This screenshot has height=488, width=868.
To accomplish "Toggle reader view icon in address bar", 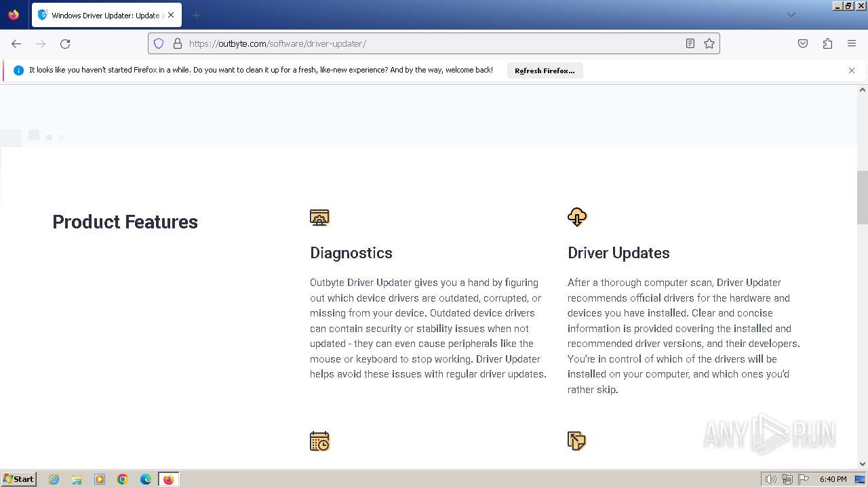I will coord(690,43).
